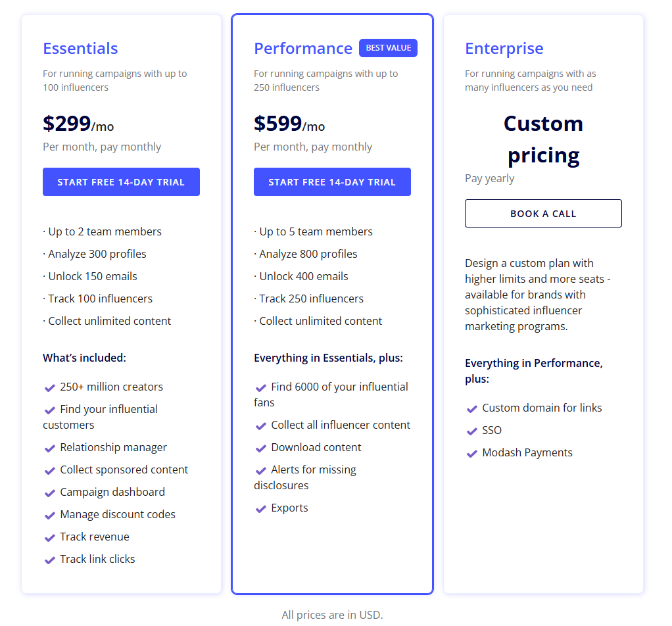672x626 pixels.
Task: Click checkmark next to Relationship manager
Action: (50, 448)
